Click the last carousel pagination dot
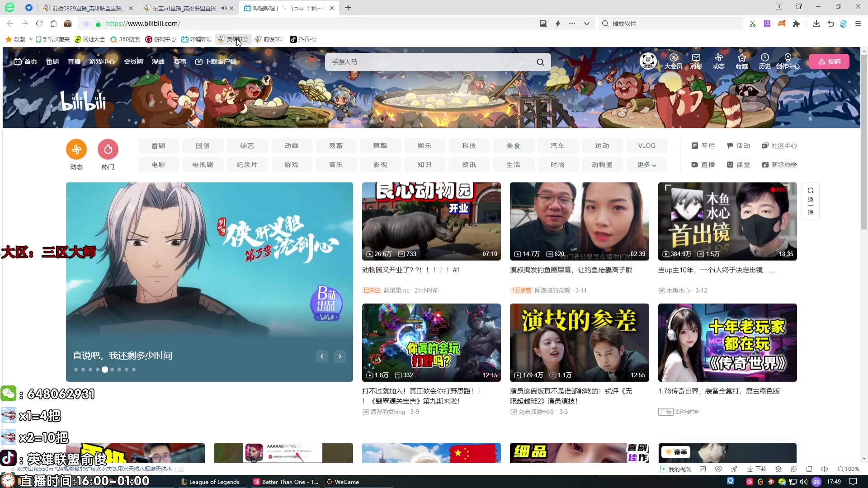 (x=134, y=370)
